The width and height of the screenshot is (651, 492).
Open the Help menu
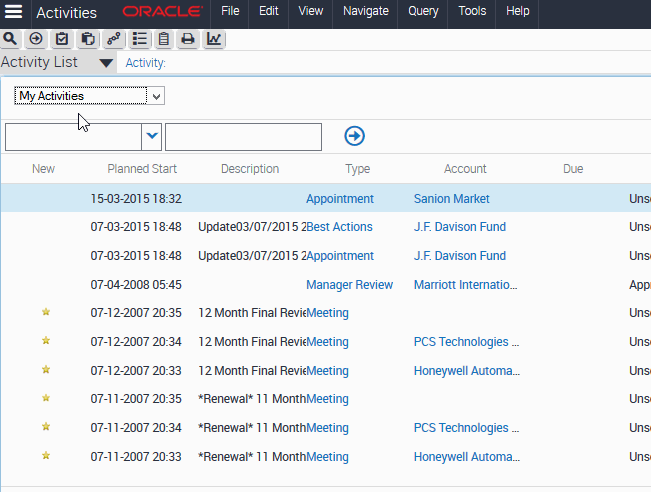click(517, 11)
